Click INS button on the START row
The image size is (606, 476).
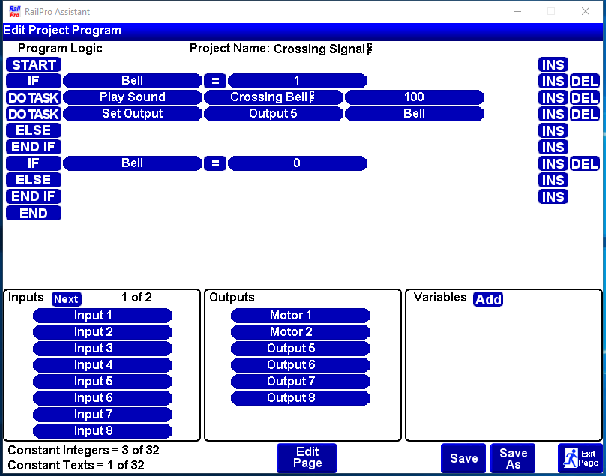pos(551,65)
